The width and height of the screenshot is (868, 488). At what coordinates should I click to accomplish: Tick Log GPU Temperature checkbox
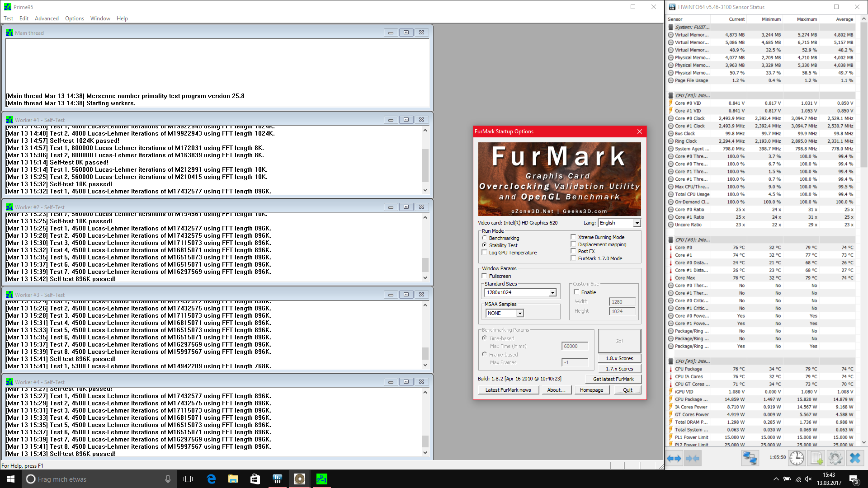point(485,253)
